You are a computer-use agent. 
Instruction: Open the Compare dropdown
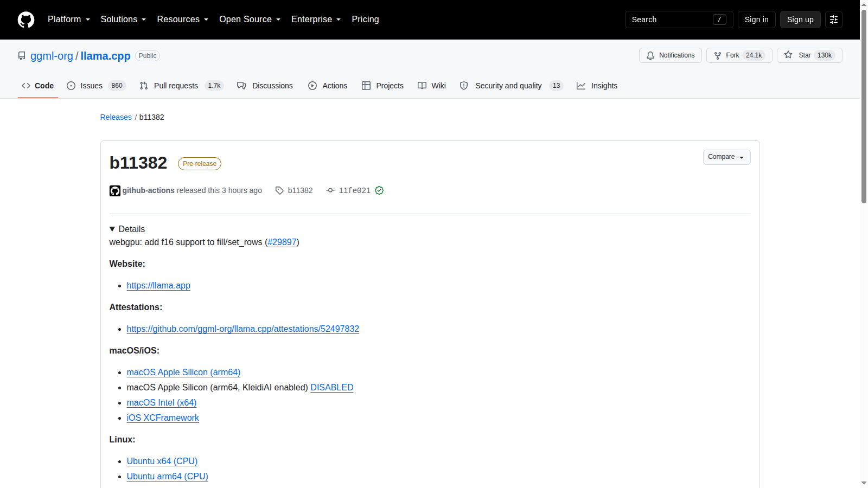(x=727, y=157)
